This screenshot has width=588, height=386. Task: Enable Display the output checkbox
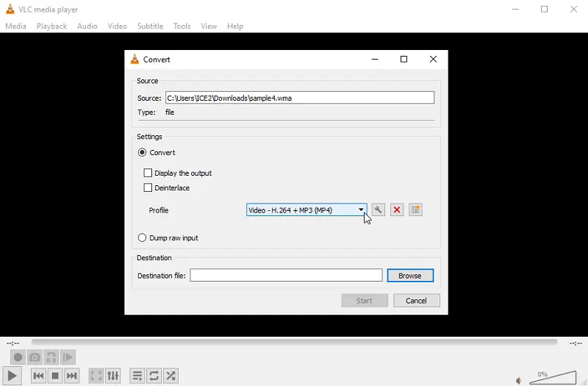(148, 173)
